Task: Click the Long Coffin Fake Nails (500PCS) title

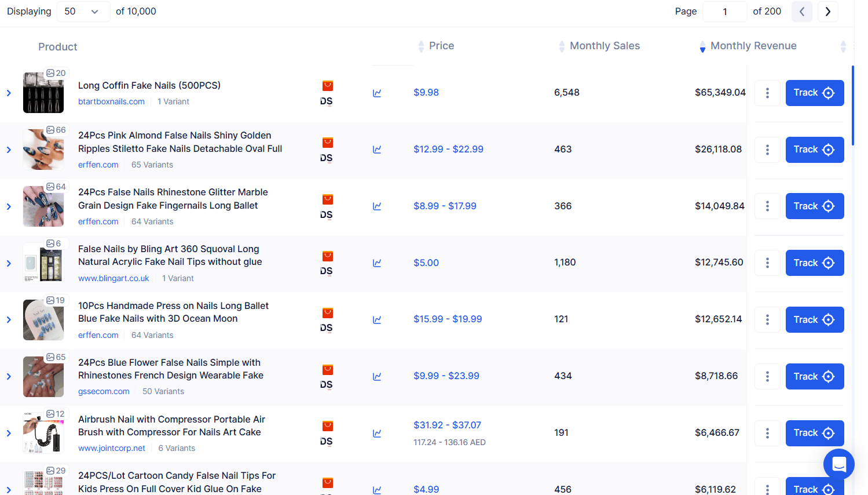Action: point(149,86)
